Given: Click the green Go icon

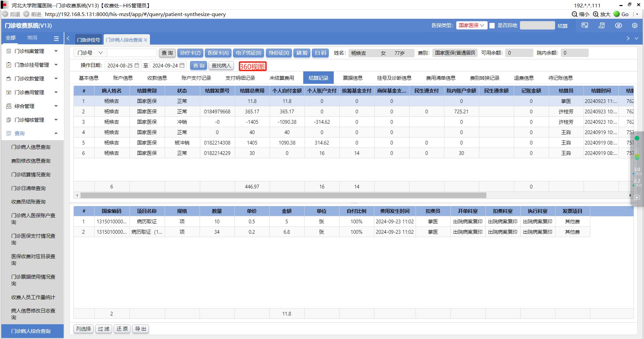Looking at the screenshot, I should tap(616, 14).
